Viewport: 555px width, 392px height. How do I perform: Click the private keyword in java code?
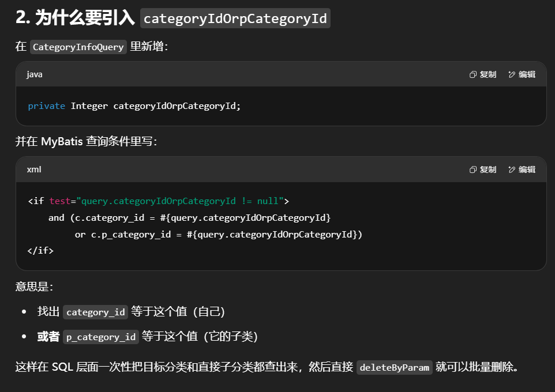coord(46,106)
